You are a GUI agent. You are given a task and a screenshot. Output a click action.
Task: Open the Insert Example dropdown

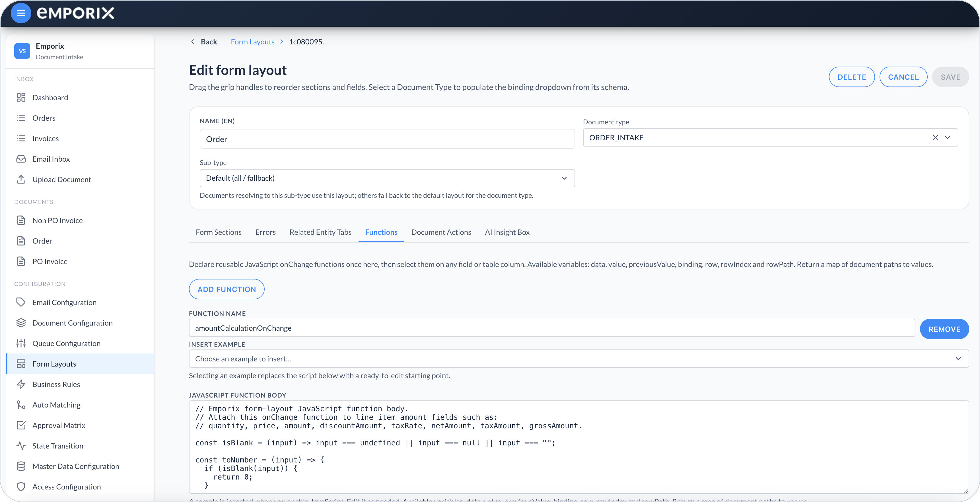pyautogui.click(x=579, y=359)
